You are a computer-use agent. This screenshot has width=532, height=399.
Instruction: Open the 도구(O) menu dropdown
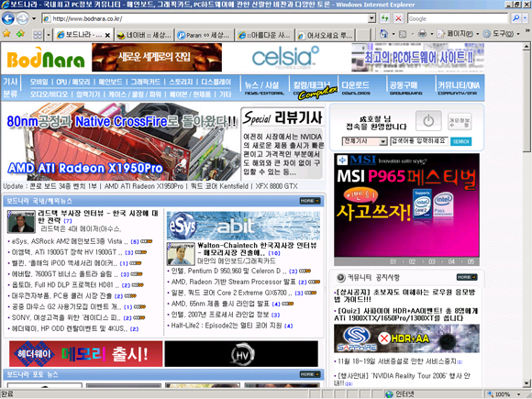pos(502,34)
